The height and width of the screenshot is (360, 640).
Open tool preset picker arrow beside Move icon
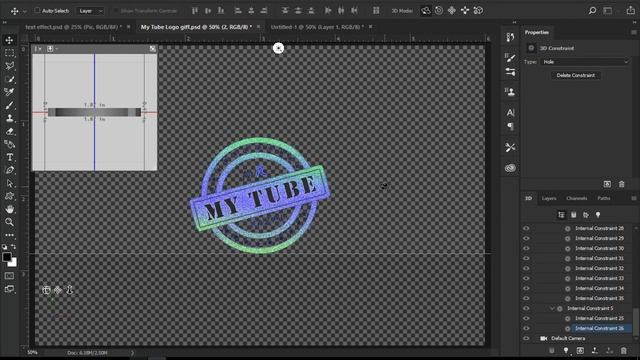pos(24,11)
